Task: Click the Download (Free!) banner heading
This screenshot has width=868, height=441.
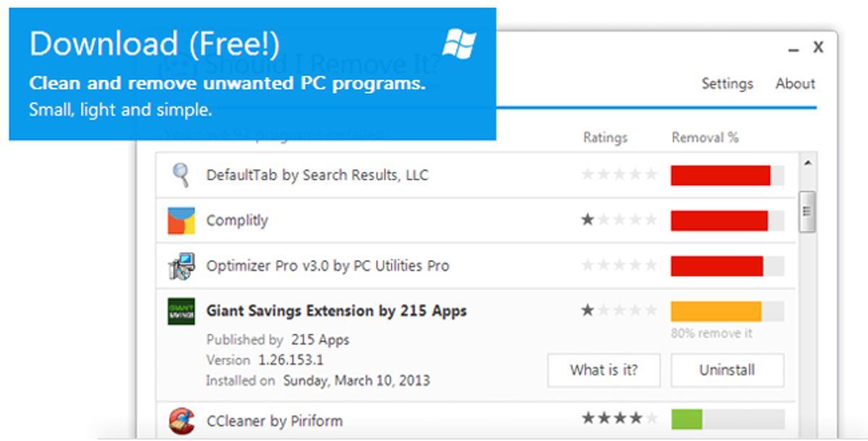Action: (154, 44)
